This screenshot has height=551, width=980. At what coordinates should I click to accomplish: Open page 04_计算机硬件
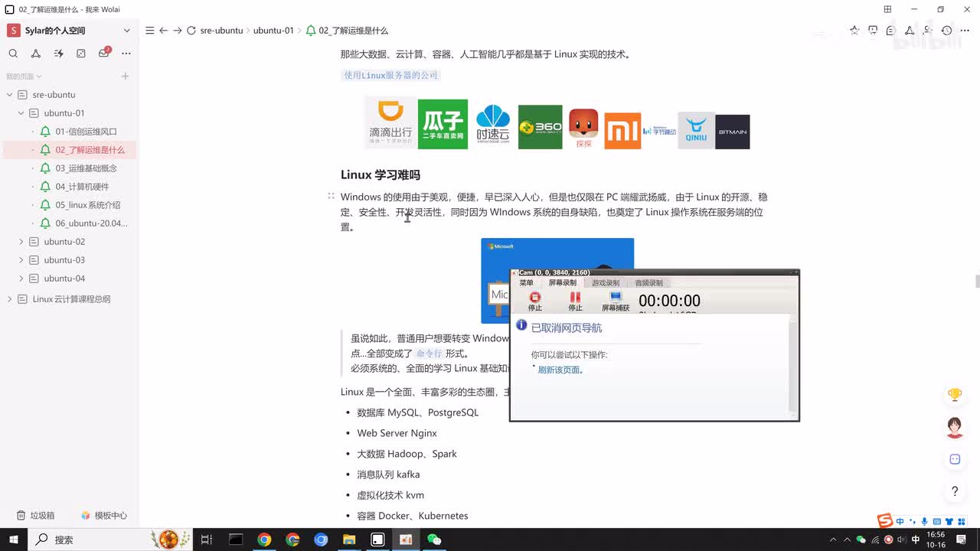point(82,187)
